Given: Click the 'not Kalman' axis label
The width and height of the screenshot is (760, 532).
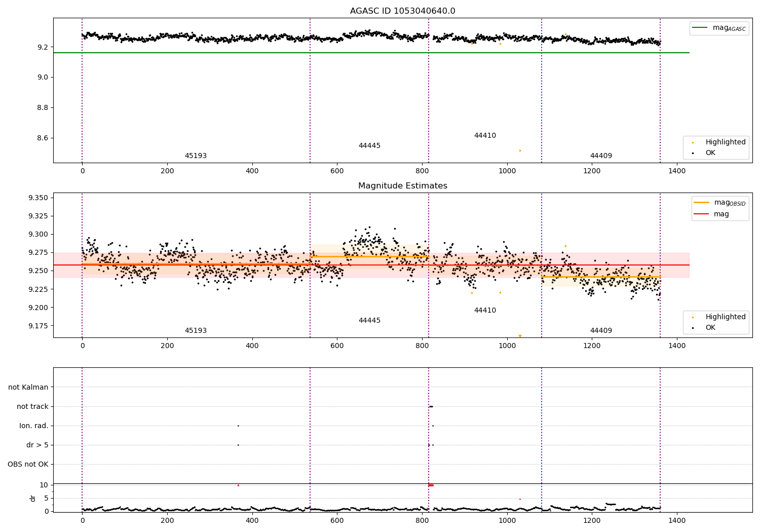Looking at the screenshot, I should 28,388.
